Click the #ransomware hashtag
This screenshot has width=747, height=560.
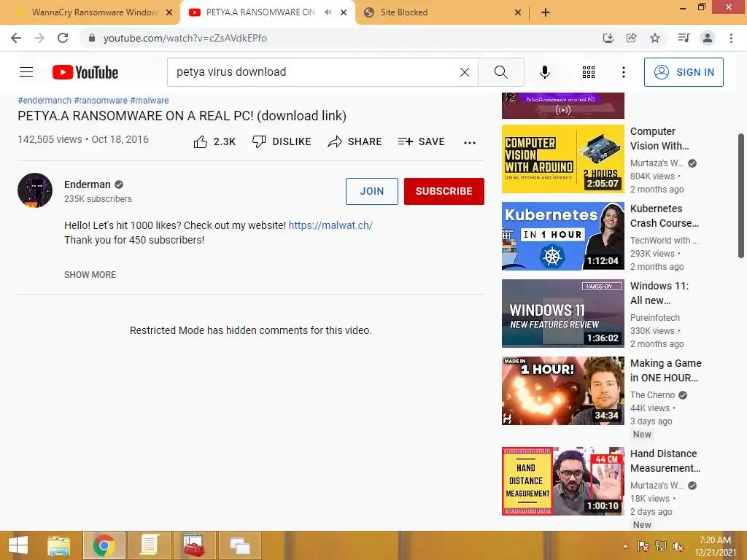coord(101,101)
